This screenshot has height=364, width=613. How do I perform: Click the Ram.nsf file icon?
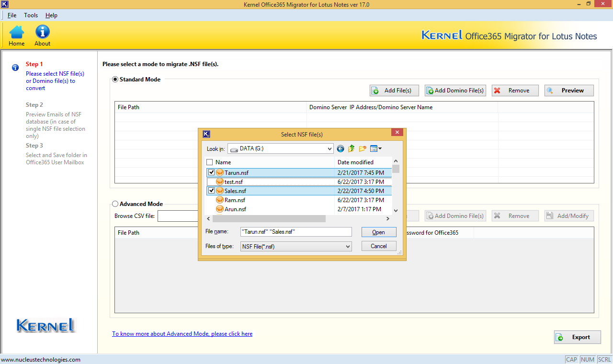220,200
